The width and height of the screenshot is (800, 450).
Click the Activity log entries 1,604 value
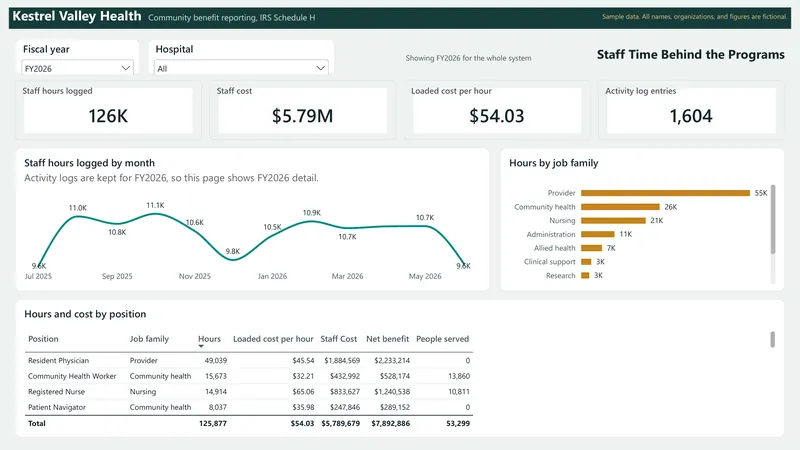click(691, 116)
